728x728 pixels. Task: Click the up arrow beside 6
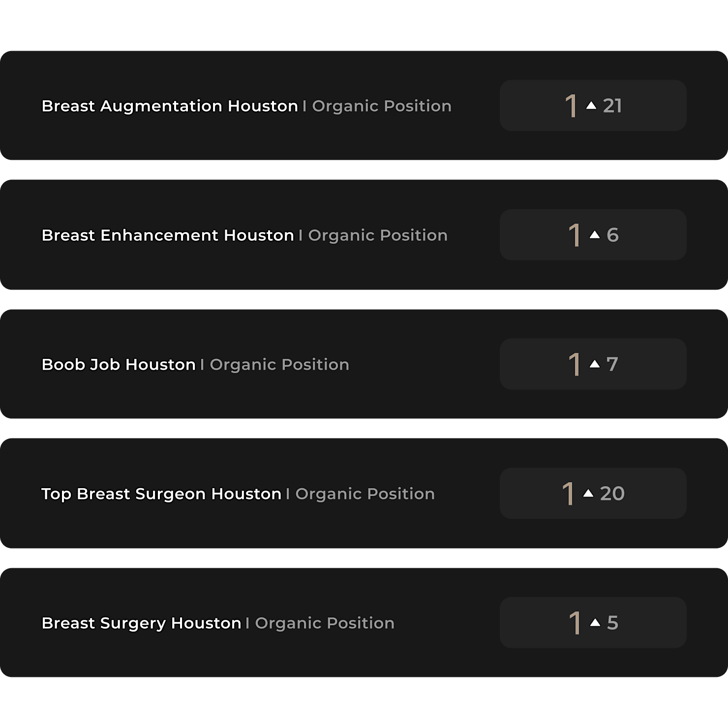595,234
